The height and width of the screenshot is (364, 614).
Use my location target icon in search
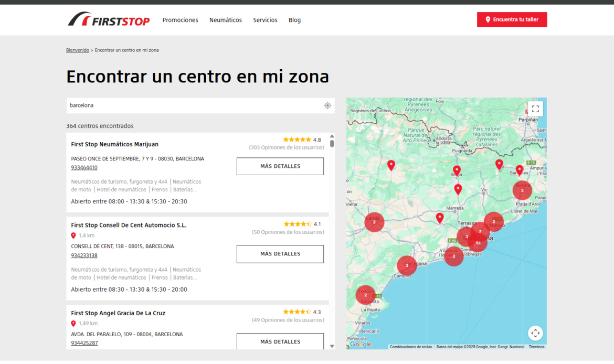coord(327,105)
